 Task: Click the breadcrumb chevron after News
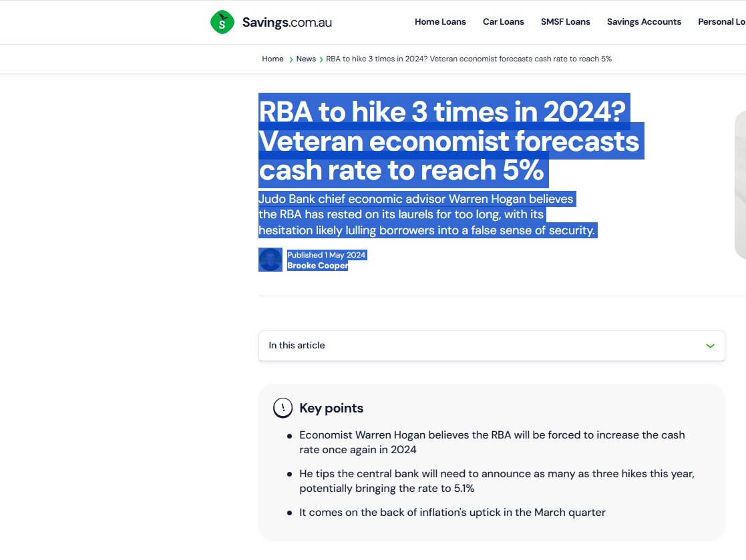click(x=321, y=59)
